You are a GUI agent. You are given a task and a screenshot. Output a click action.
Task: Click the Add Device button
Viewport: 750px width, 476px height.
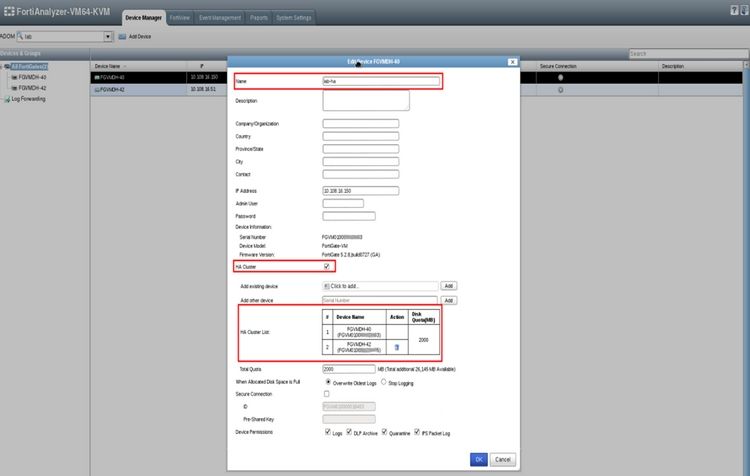[x=135, y=36]
